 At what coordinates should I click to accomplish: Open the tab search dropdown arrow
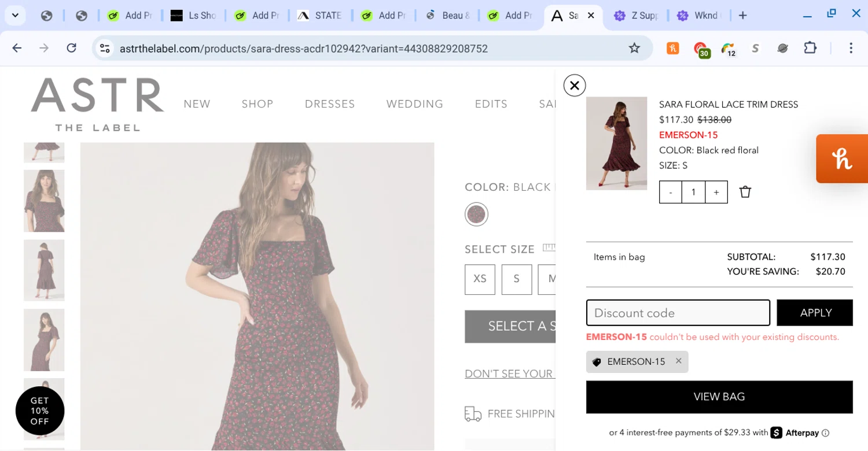[x=15, y=16]
